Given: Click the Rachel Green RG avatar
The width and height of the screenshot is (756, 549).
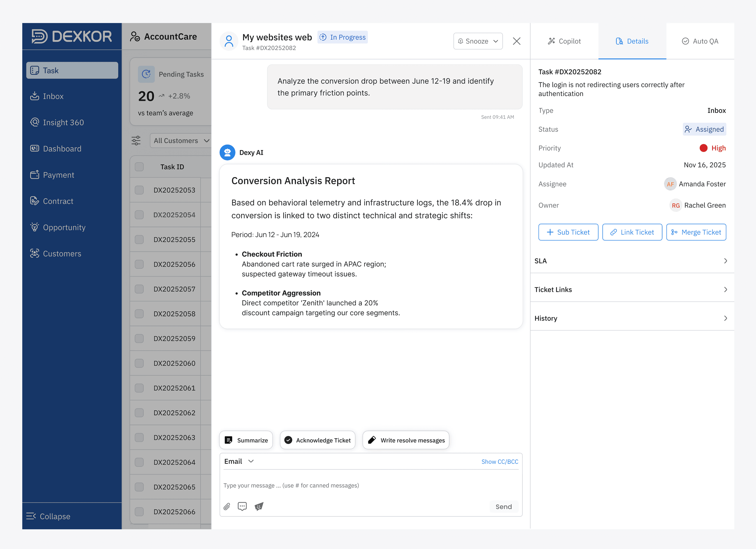Looking at the screenshot, I should (x=675, y=205).
